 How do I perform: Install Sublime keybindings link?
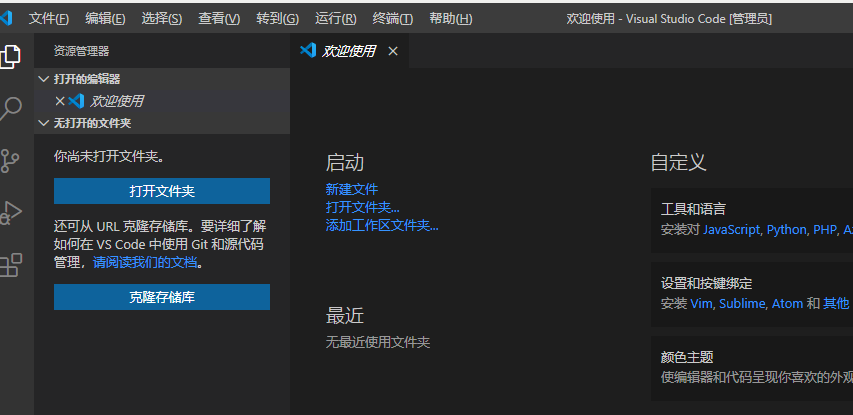pos(743,303)
